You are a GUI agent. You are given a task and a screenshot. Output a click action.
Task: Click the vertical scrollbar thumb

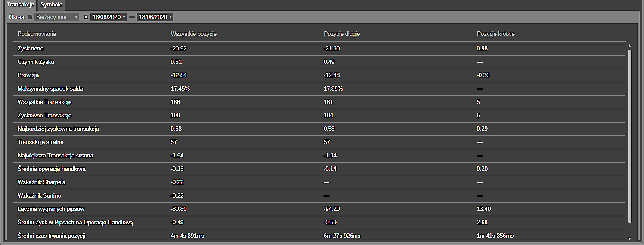click(x=629, y=136)
